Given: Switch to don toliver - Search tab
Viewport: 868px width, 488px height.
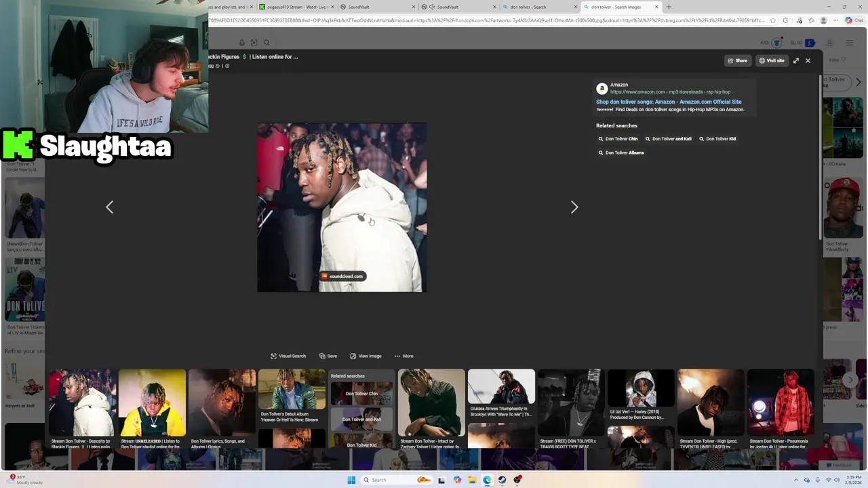Looking at the screenshot, I should pos(539,7).
